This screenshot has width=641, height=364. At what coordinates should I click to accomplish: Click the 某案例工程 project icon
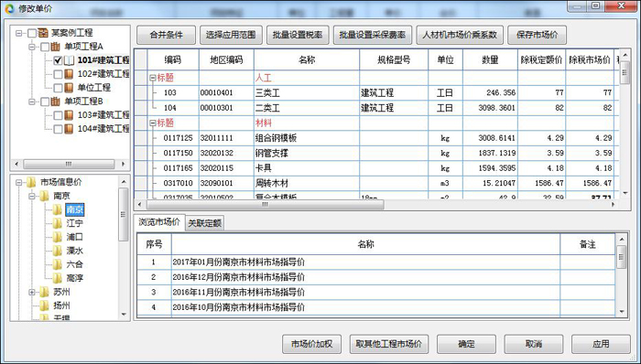[43, 33]
